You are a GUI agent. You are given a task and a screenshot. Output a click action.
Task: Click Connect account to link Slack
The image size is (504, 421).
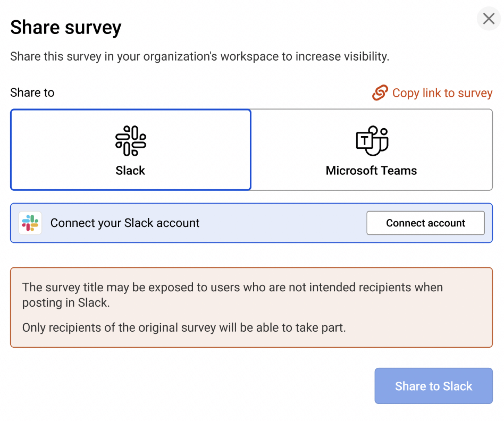coord(425,223)
